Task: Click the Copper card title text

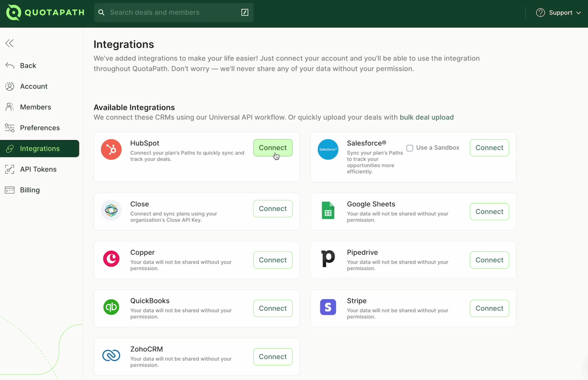Action: click(142, 253)
